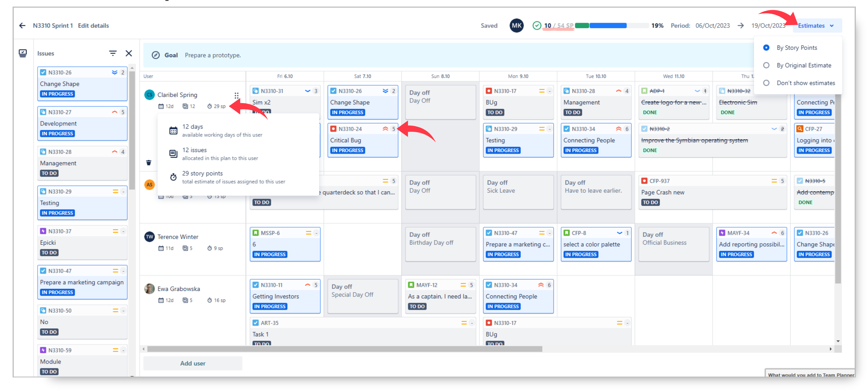
Task: Click the filter icon in the Issues panel
Action: [113, 53]
